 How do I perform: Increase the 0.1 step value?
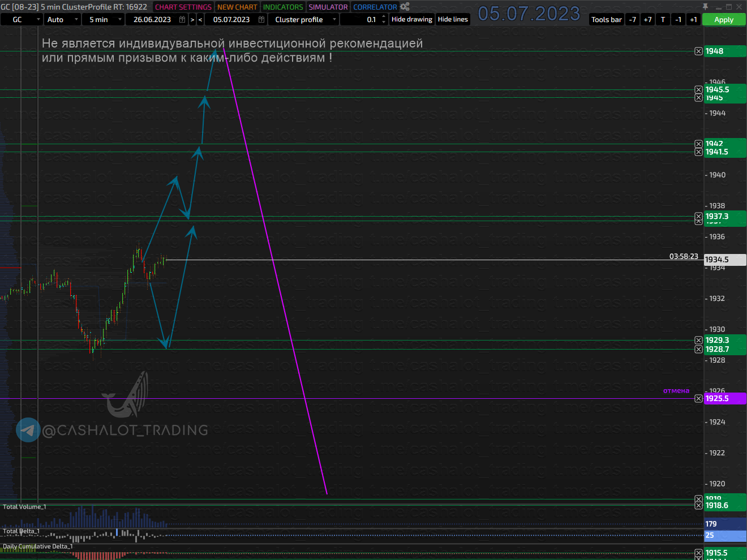(x=384, y=16)
